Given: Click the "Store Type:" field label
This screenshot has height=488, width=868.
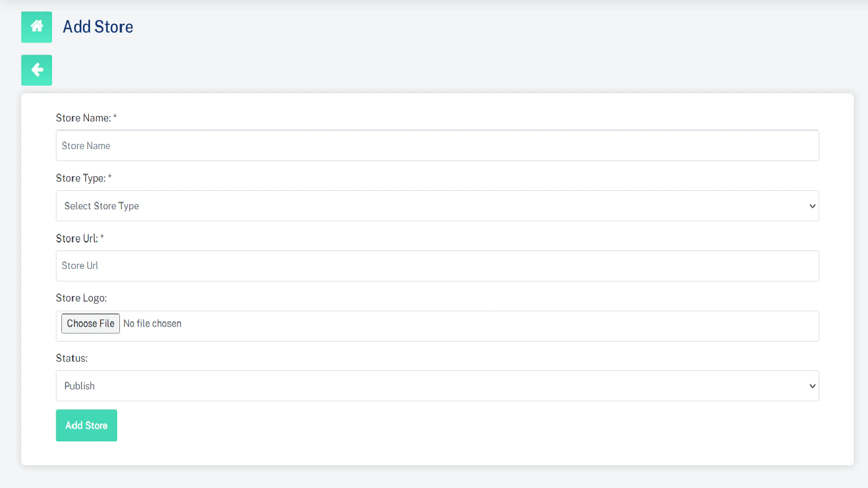Looking at the screenshot, I should coord(80,178).
